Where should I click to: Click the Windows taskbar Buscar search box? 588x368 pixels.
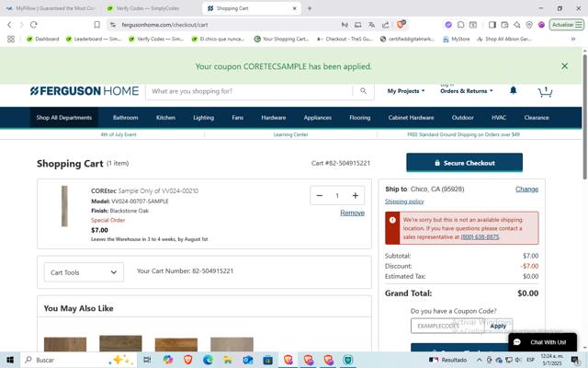tap(78, 360)
